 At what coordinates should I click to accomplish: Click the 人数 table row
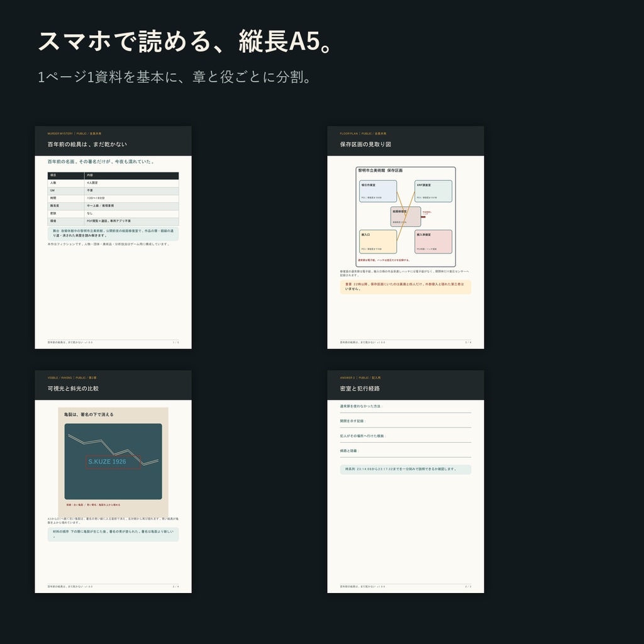click(x=113, y=183)
